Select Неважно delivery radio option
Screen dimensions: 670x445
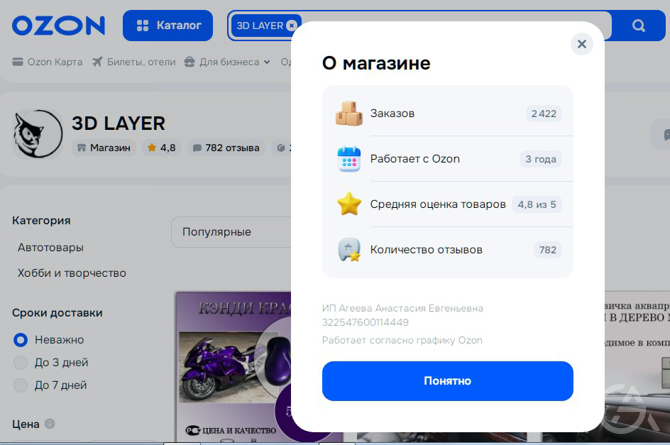[x=21, y=340]
